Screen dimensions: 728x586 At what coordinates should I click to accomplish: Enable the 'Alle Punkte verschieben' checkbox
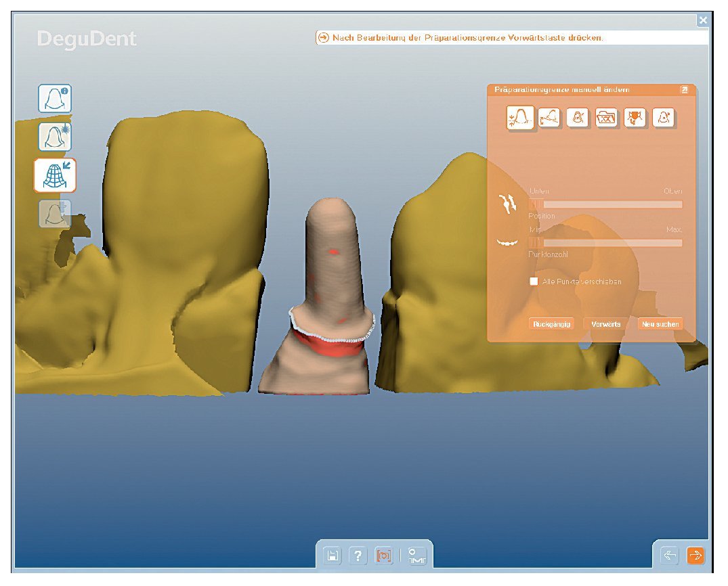click(x=534, y=281)
